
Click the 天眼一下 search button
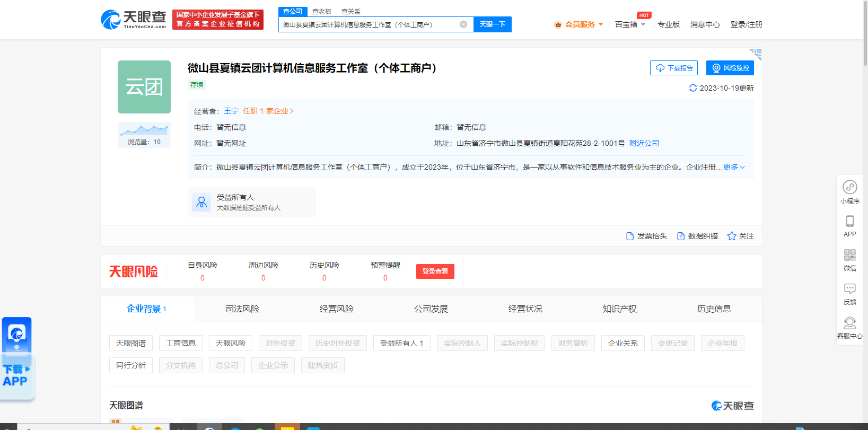click(493, 24)
